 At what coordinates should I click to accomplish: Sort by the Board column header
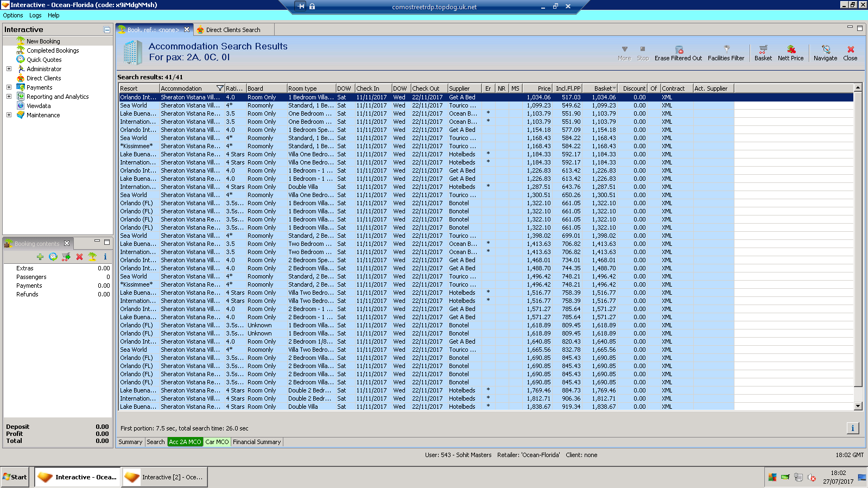tap(267, 88)
